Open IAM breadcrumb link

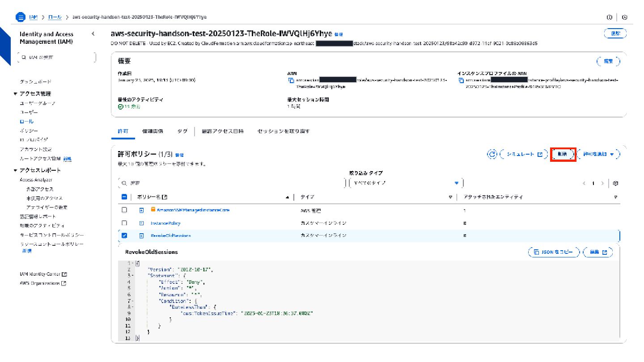click(33, 17)
